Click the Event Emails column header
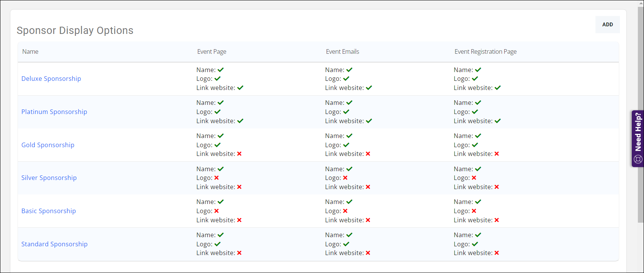 tap(342, 51)
